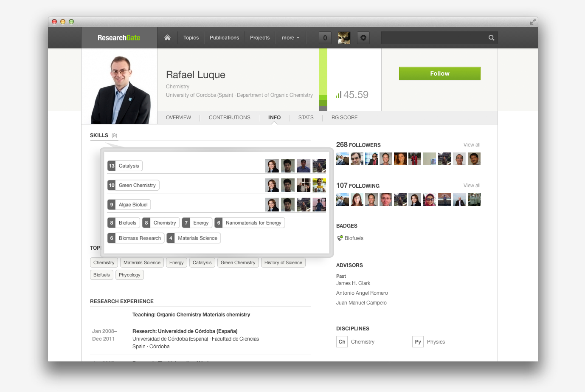The image size is (585, 392).
Task: Click the Ch Chemistry discipline icon
Action: 342,342
